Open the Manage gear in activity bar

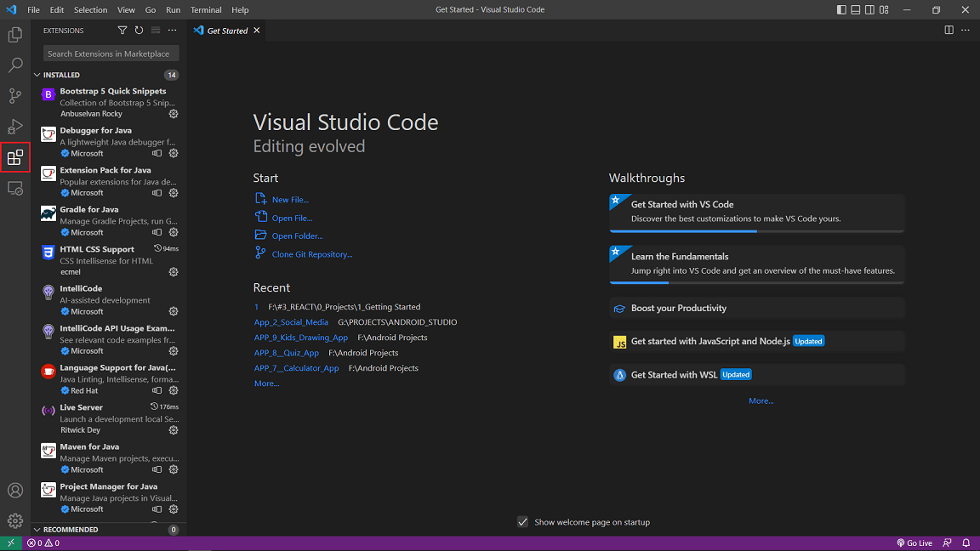pyautogui.click(x=15, y=520)
